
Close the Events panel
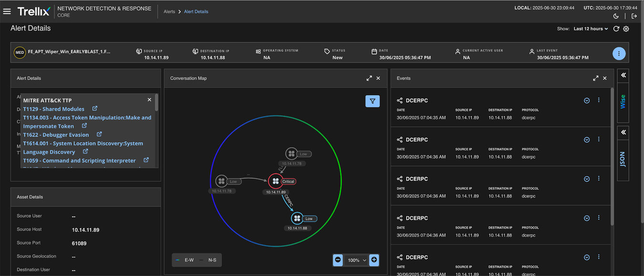pyautogui.click(x=605, y=78)
